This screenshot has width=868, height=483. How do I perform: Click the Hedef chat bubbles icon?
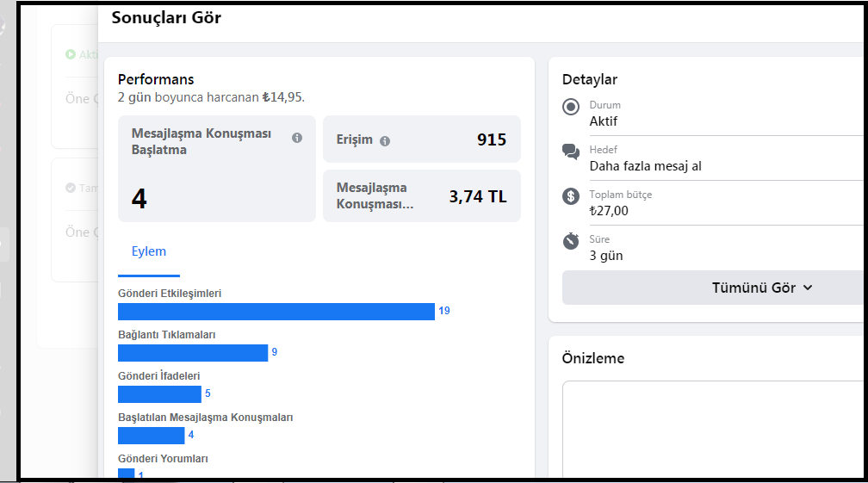point(571,152)
